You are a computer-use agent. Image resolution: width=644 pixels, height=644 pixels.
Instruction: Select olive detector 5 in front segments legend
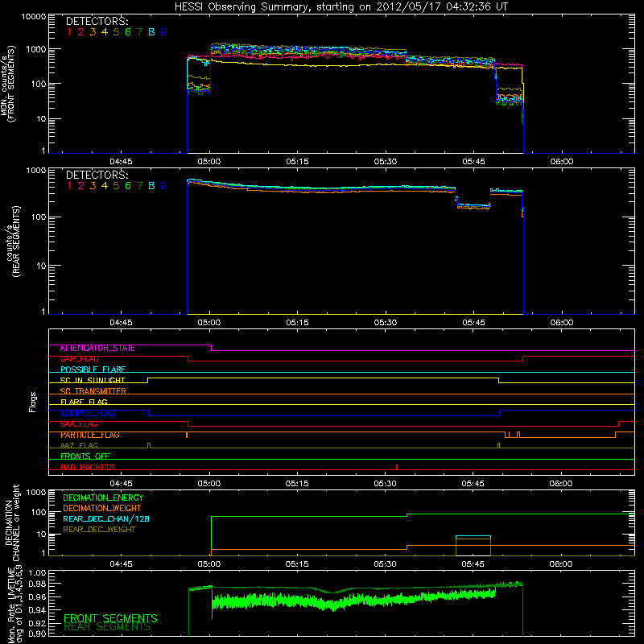pos(116,32)
